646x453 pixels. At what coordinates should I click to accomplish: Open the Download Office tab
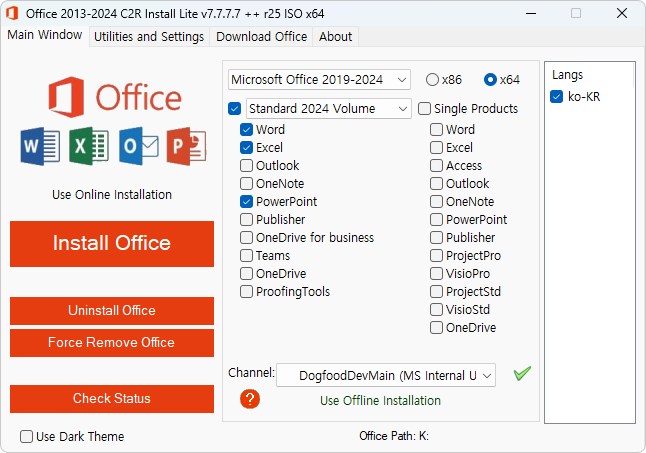click(261, 37)
